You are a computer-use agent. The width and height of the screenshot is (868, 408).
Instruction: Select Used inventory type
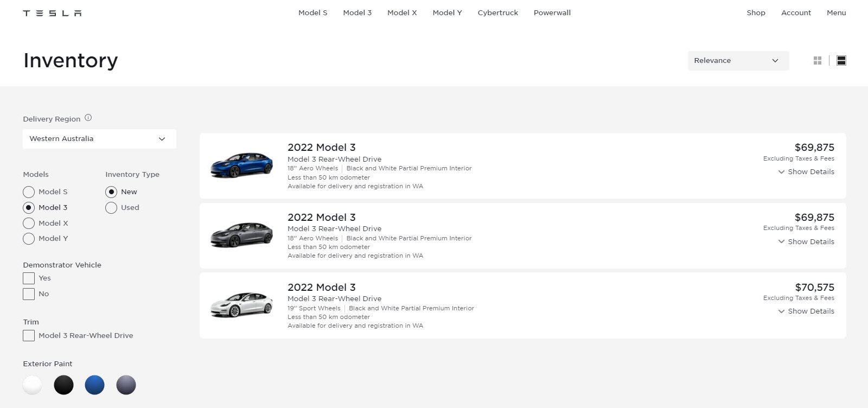111,208
